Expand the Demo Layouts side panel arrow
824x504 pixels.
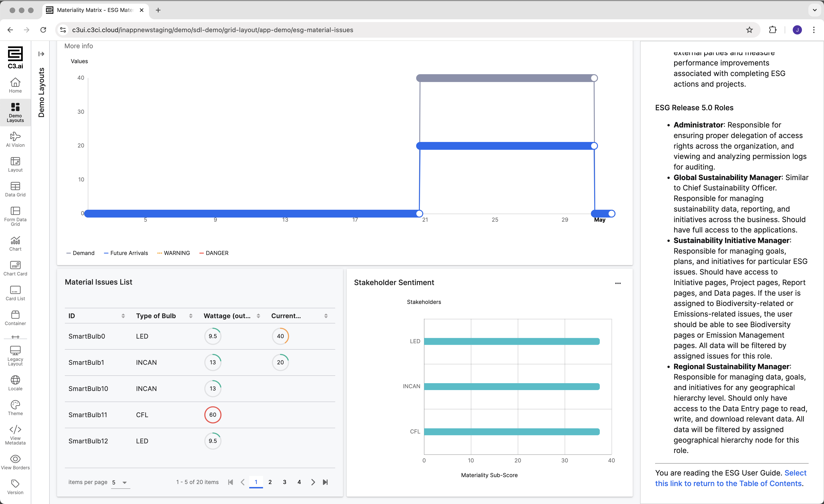tap(41, 54)
